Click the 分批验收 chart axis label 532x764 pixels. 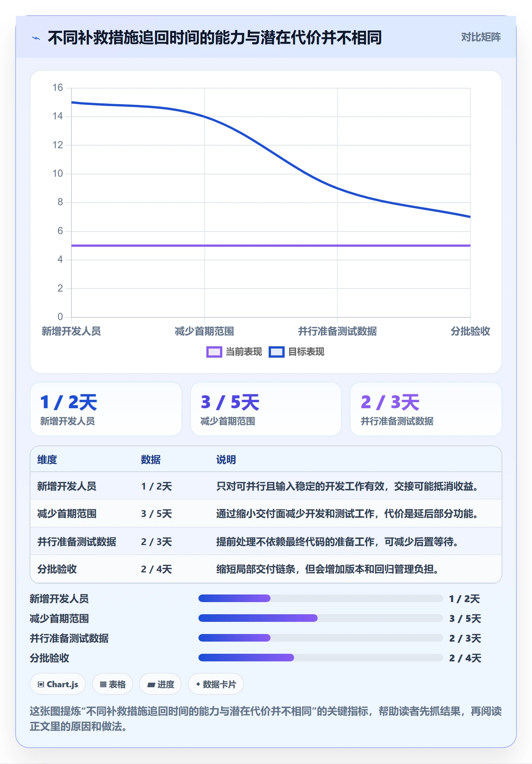[470, 331]
